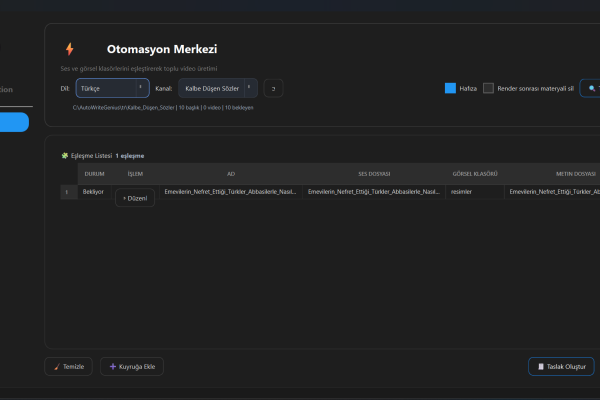Open the Dil dropdown showing Türkçe
Viewport: 600px width, 400px height.
(x=112, y=88)
